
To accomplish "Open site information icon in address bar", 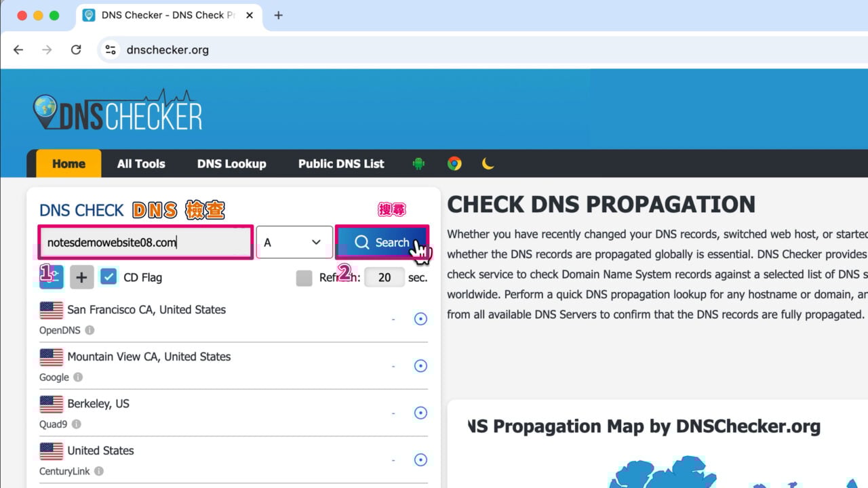I will (x=109, y=49).
